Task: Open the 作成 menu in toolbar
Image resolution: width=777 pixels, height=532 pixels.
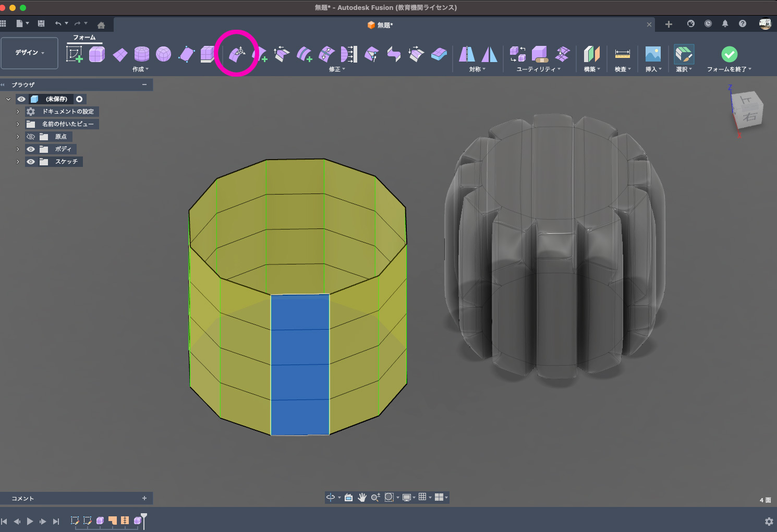Action: coord(140,69)
